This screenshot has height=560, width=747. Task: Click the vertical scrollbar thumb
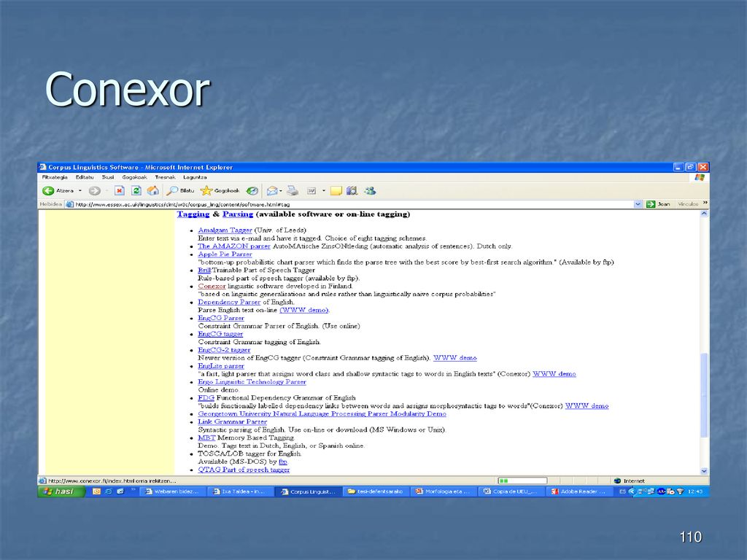coord(704,394)
